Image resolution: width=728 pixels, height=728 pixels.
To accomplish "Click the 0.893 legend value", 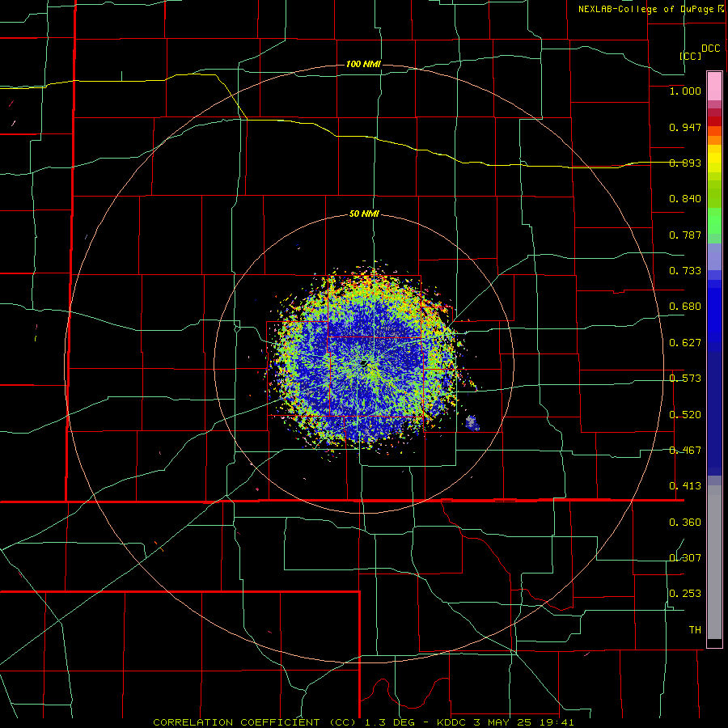I will pos(685,163).
